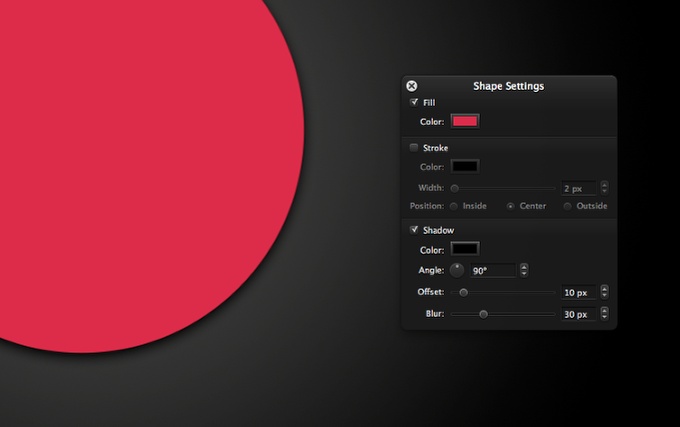Screen dimensions: 680x427
Task: Open the red Fill color swatch
Action: tap(465, 121)
